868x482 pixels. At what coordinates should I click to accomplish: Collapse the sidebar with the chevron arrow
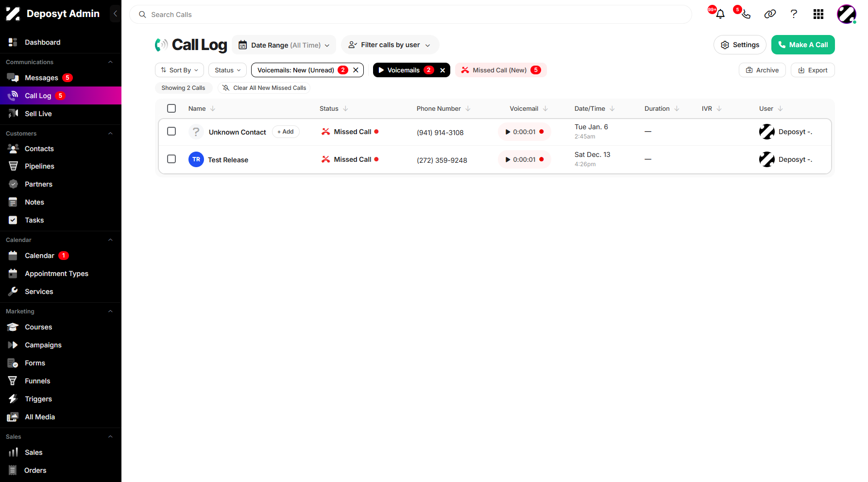click(115, 14)
